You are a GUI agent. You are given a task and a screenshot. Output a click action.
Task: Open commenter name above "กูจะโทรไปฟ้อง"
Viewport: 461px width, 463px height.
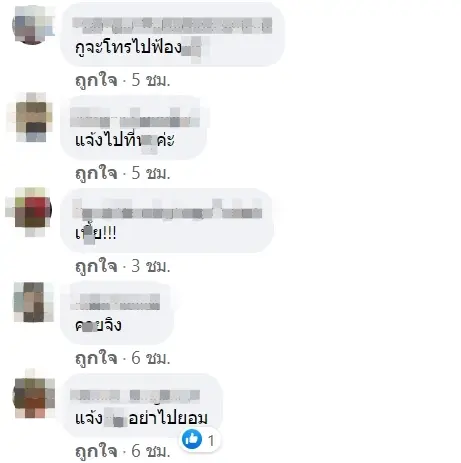tap(172, 25)
